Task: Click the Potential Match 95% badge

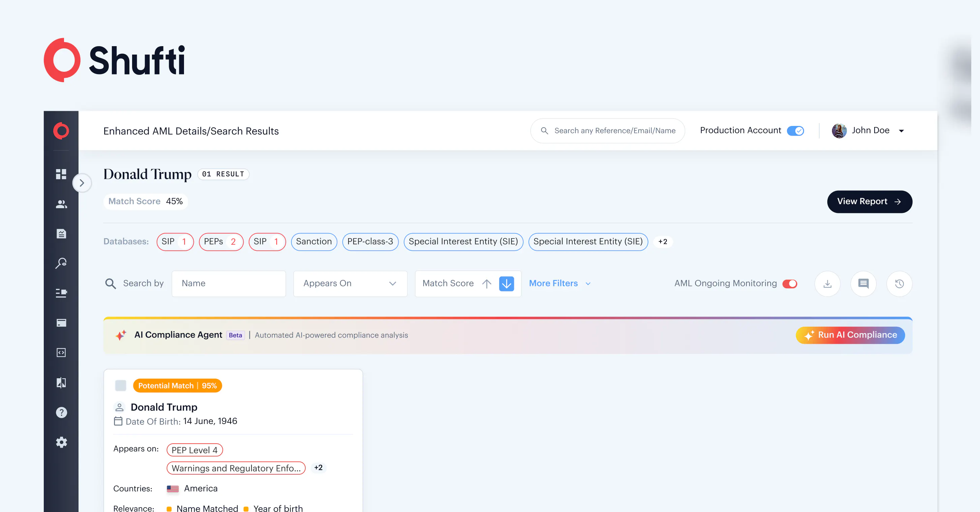Action: click(x=178, y=386)
